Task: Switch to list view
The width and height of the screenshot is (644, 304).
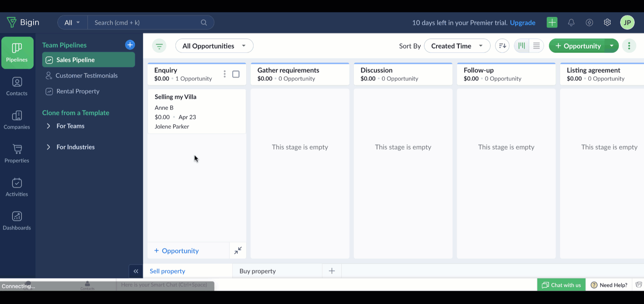Action: [537, 46]
